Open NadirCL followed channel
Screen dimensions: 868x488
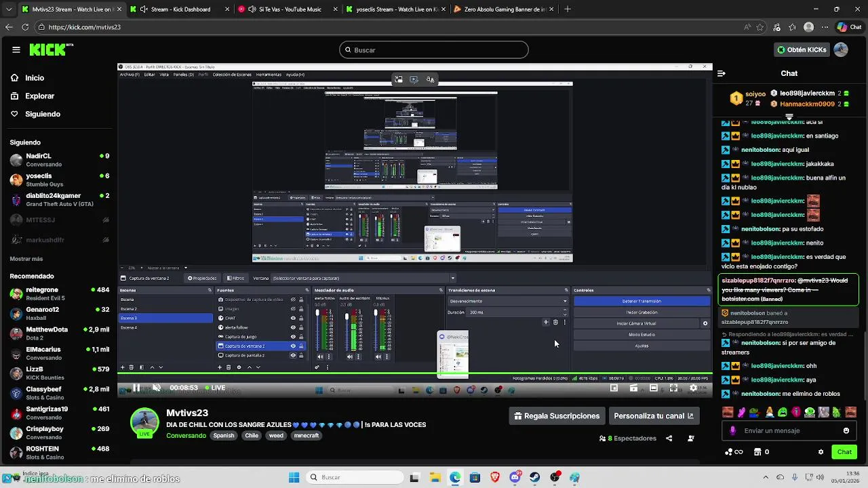coord(59,160)
